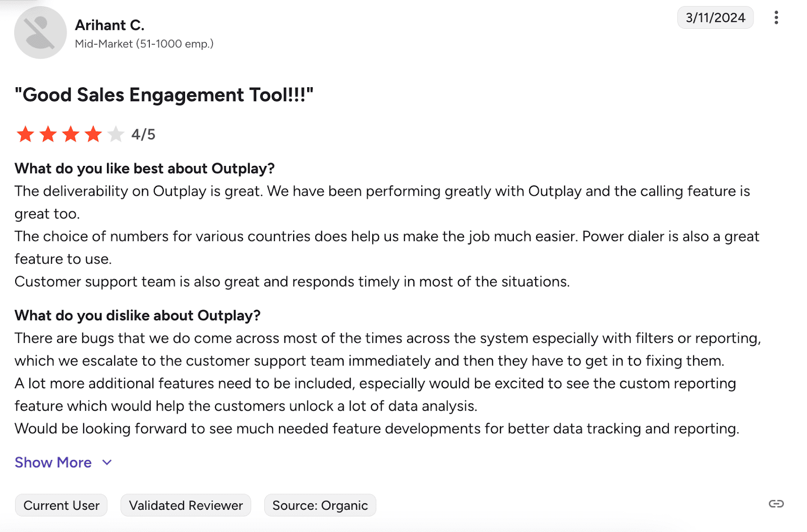Click the reviewer's placeholder avatar image
This screenshot has width=807, height=532.
tap(40, 33)
